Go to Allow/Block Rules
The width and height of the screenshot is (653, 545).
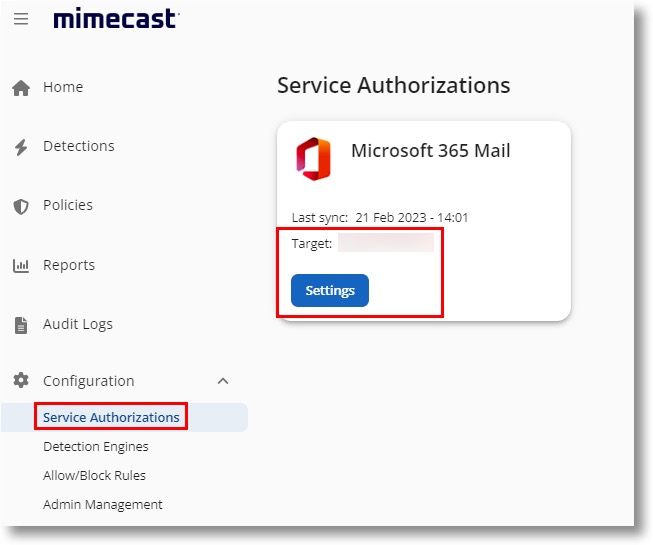tap(94, 476)
